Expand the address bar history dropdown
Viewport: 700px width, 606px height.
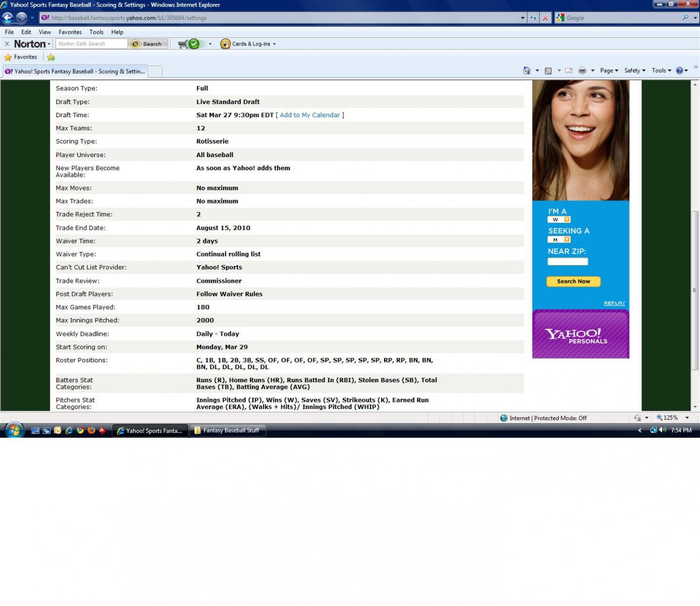523,18
